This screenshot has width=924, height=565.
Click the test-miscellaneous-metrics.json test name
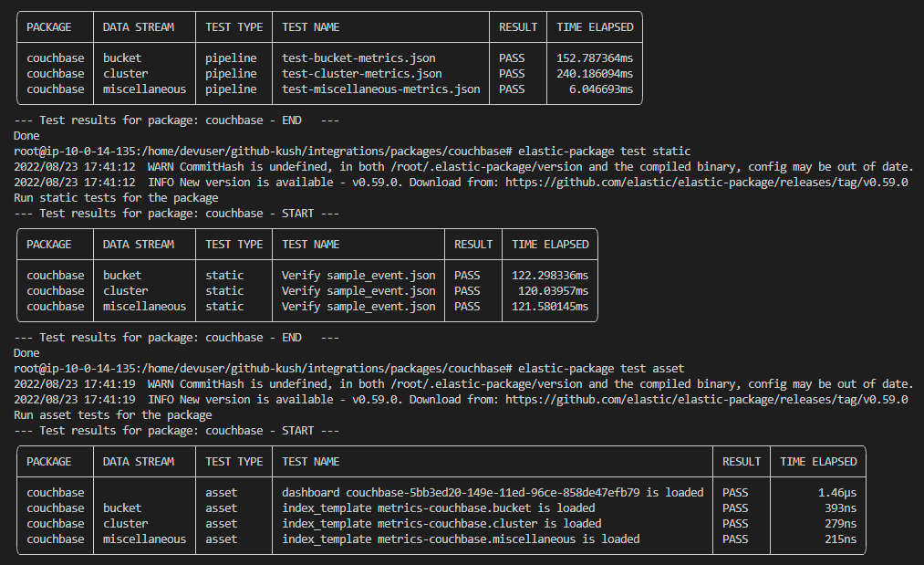click(380, 89)
